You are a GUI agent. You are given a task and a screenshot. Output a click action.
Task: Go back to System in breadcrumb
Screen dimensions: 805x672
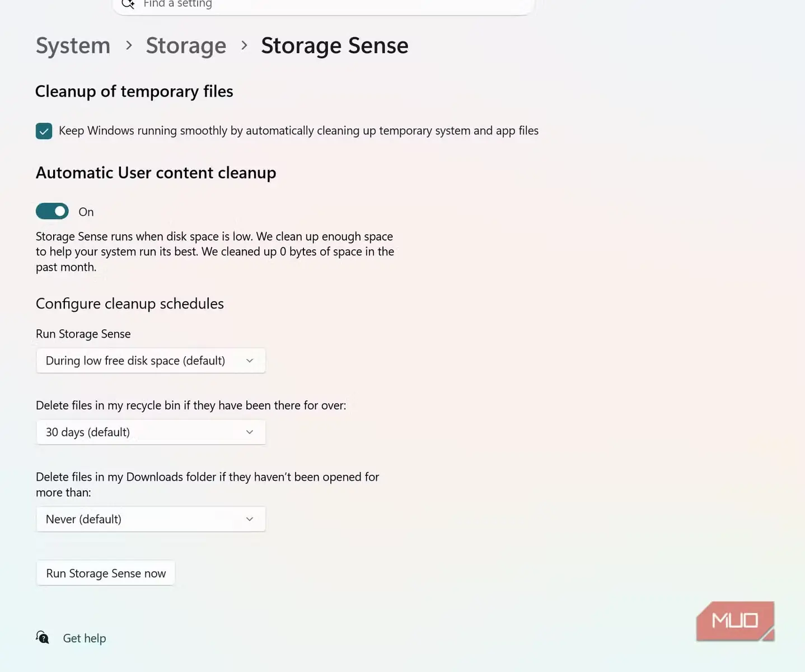click(73, 45)
